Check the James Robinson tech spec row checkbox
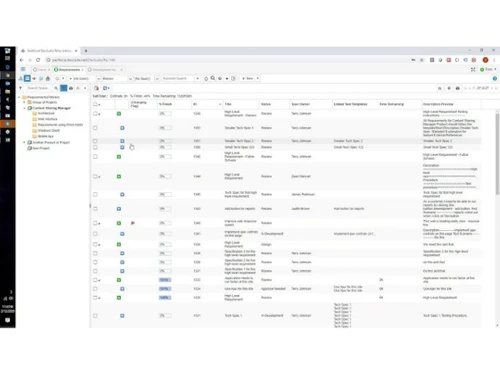This screenshot has width=500, height=375. [95, 194]
